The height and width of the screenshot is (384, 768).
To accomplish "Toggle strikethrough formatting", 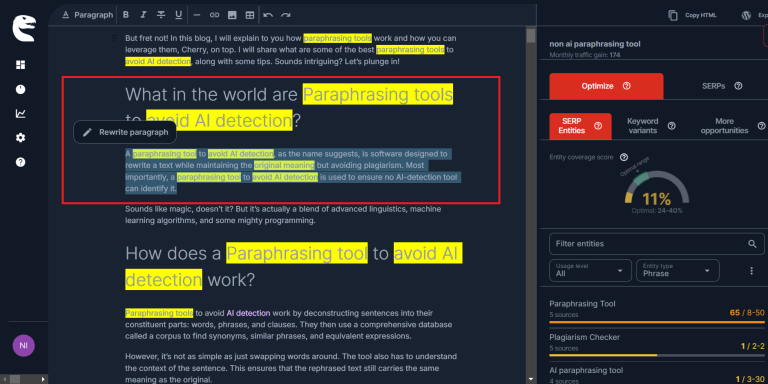I will tap(161, 15).
